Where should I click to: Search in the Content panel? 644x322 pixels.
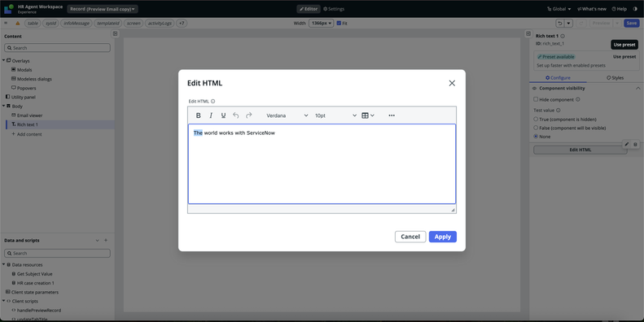tap(58, 48)
